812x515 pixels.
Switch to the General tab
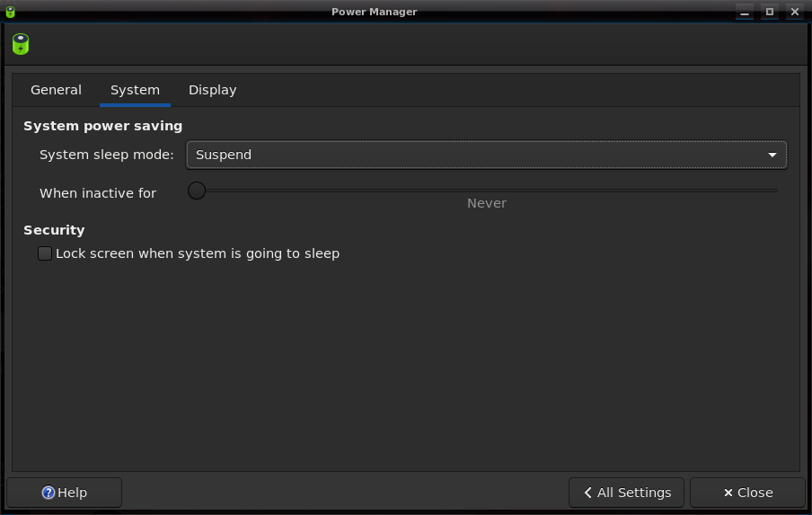[x=56, y=90]
